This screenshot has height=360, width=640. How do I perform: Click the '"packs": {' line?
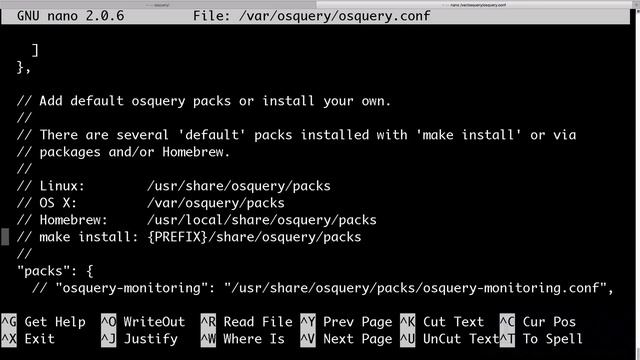pyautogui.click(x=55, y=271)
